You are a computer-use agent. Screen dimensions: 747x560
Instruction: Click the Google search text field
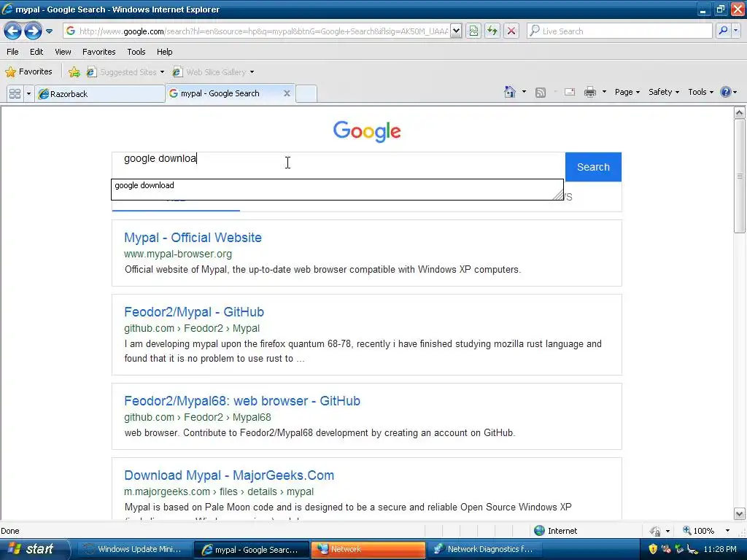pos(338,166)
